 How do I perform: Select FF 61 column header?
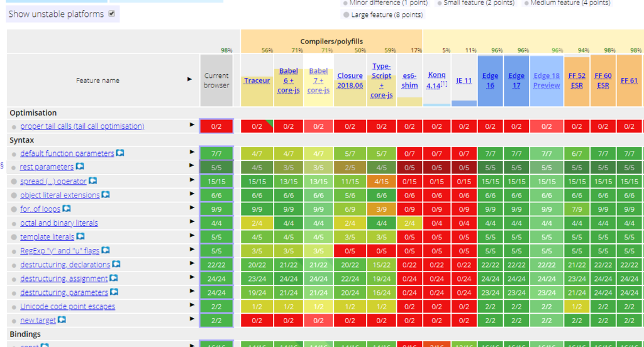click(629, 80)
